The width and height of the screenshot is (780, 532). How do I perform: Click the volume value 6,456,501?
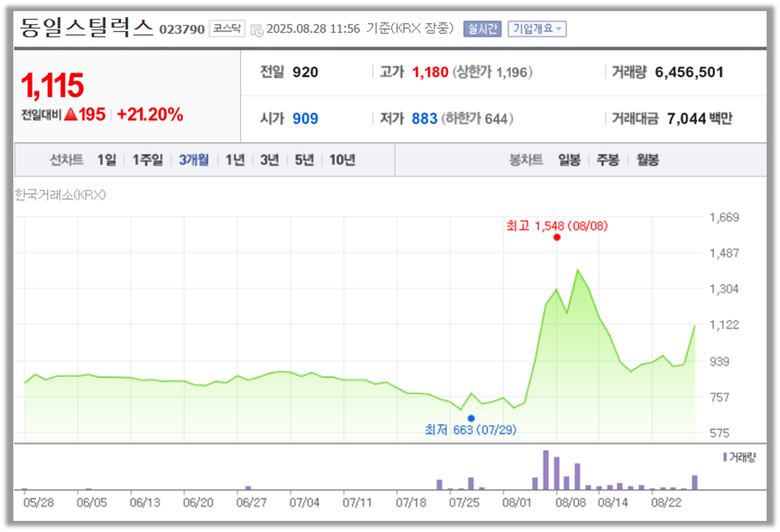click(x=689, y=72)
